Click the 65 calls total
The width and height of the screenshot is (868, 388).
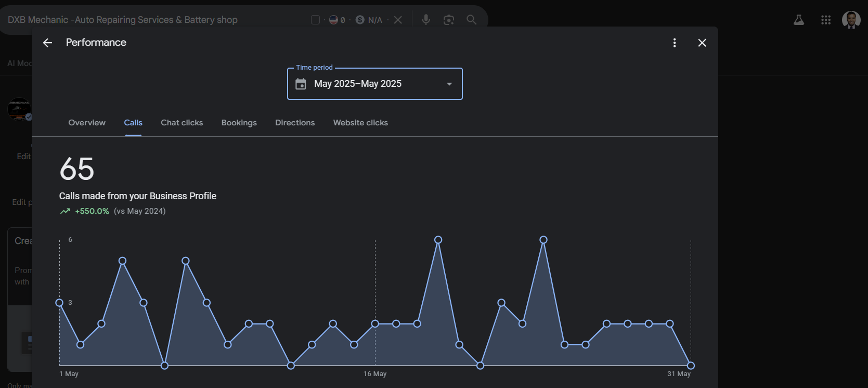[77, 169]
